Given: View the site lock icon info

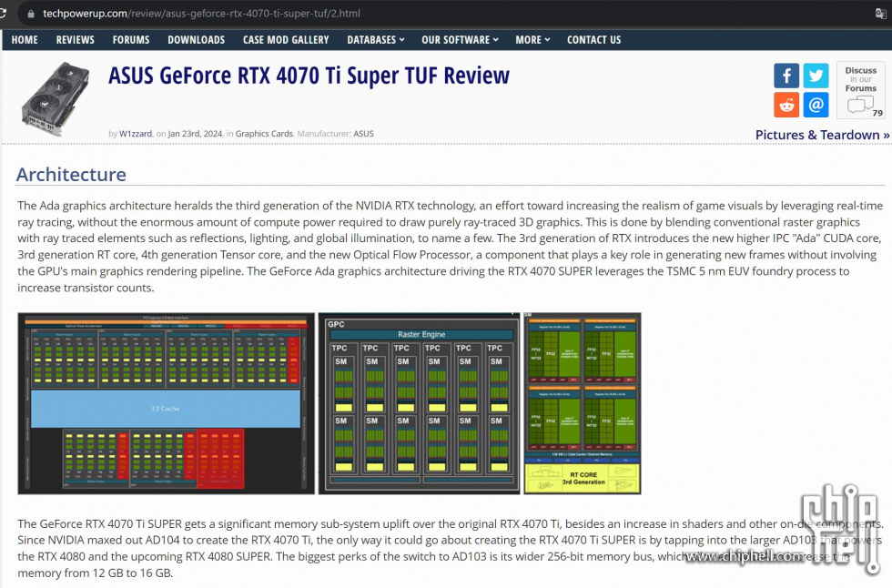Looking at the screenshot, I should (31, 14).
